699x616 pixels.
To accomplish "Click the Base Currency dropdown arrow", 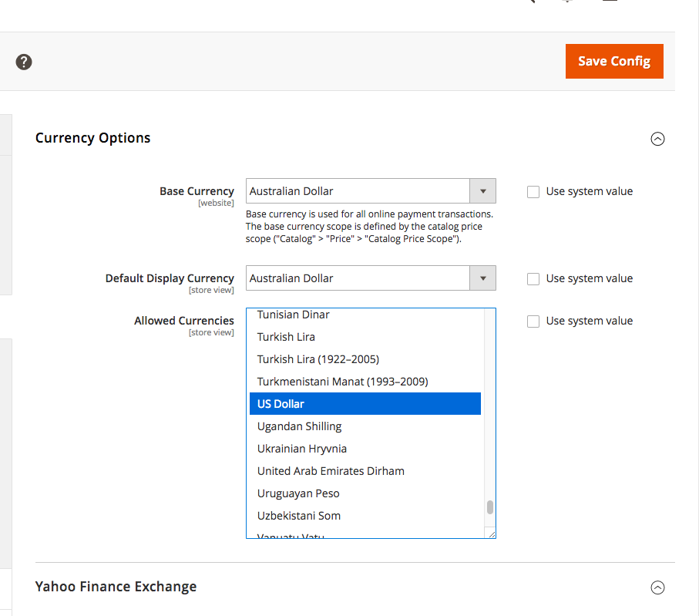I will tap(483, 190).
